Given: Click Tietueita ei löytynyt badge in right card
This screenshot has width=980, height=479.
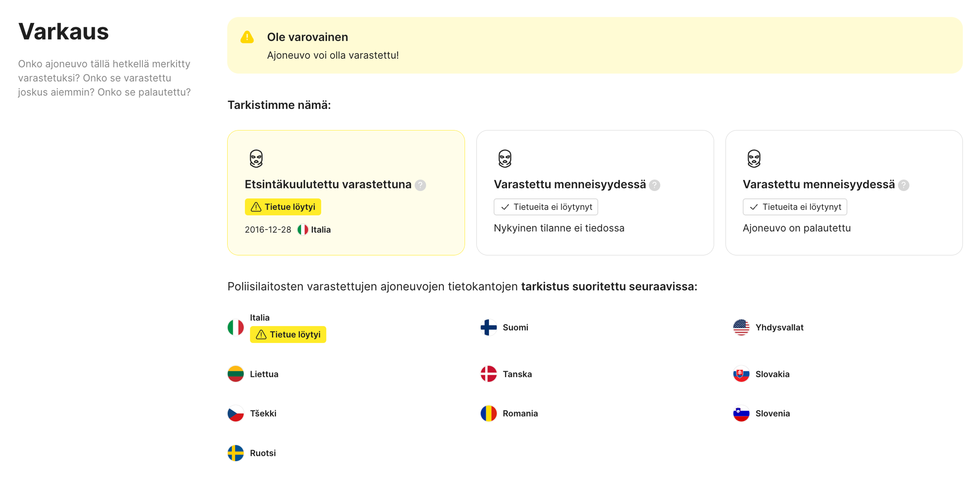Looking at the screenshot, I should (795, 207).
